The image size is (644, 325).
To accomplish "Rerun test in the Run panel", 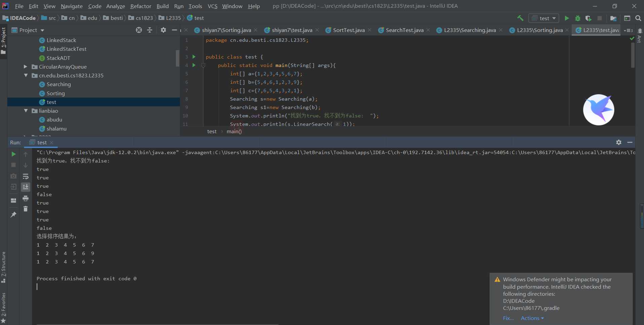I will 13,154.
